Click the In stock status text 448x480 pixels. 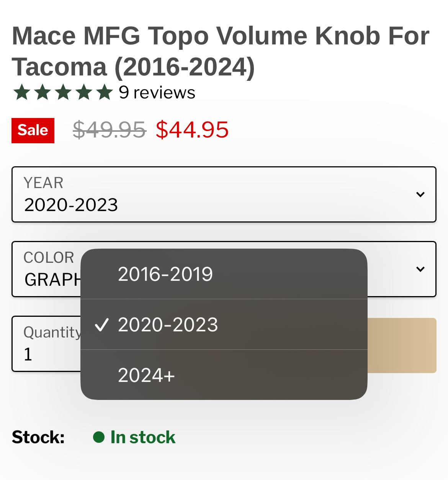[x=143, y=437]
